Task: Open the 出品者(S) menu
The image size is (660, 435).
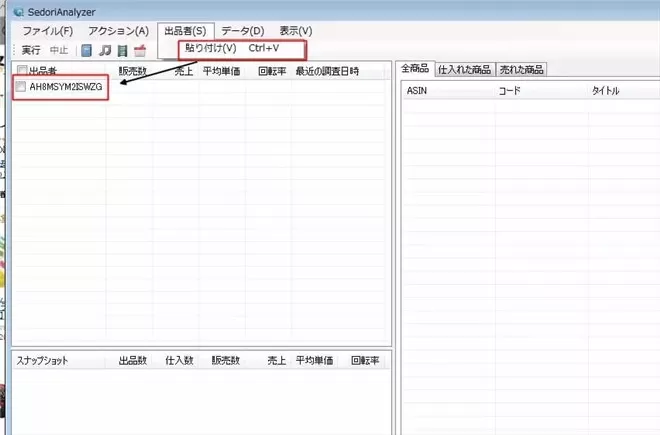Action: [x=185, y=31]
